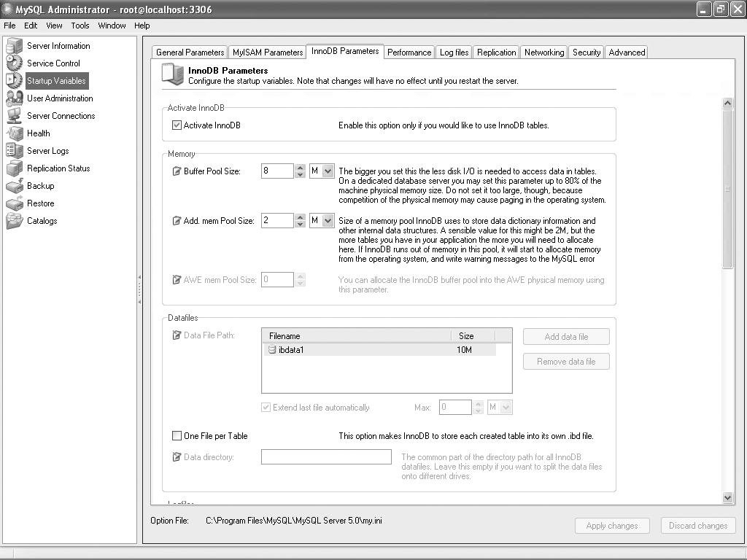Screen dimensions: 747x560
Task: Select Server Information in sidebar
Action: point(58,46)
